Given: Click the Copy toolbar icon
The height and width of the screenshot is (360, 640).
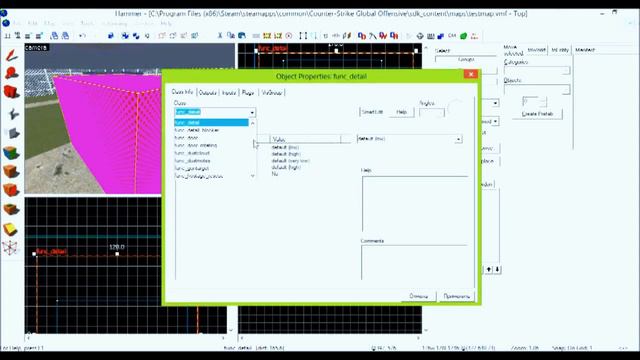Looking at the screenshot, I should coord(231,36).
